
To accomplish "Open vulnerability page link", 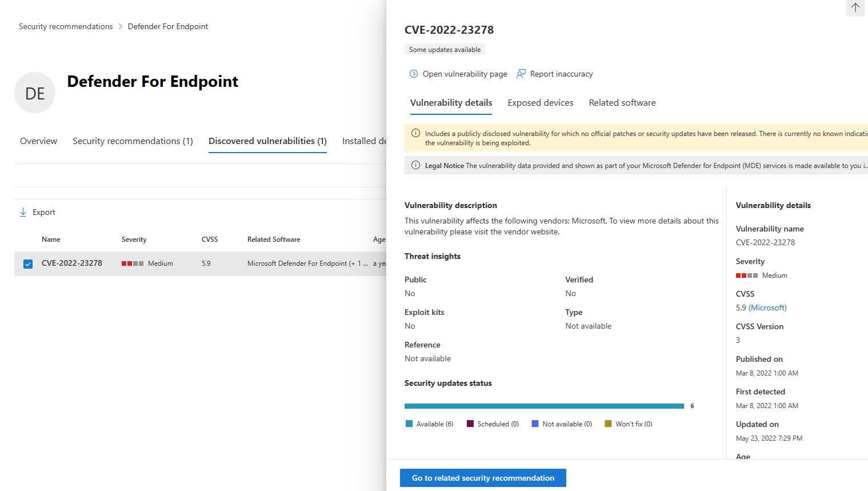I will 465,74.
